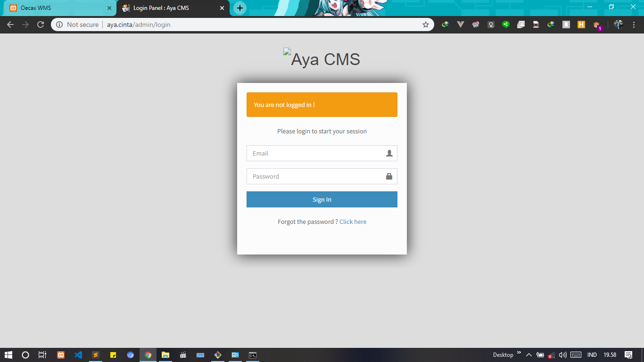Click the masked incognito-face extension icon
This screenshot has width=644, height=362.
pos(536,25)
